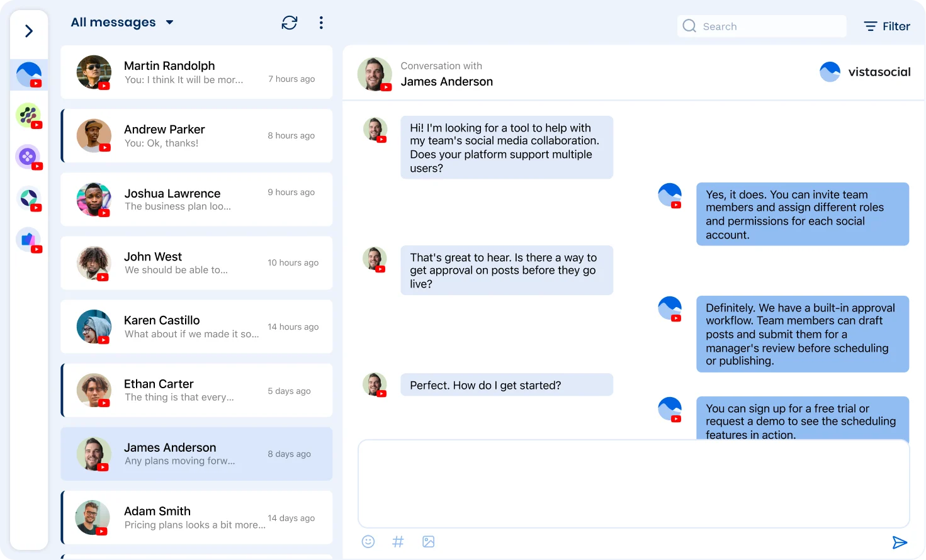This screenshot has height=560, width=926.
Task: Insert a hashtag using the # icon
Action: pyautogui.click(x=398, y=542)
